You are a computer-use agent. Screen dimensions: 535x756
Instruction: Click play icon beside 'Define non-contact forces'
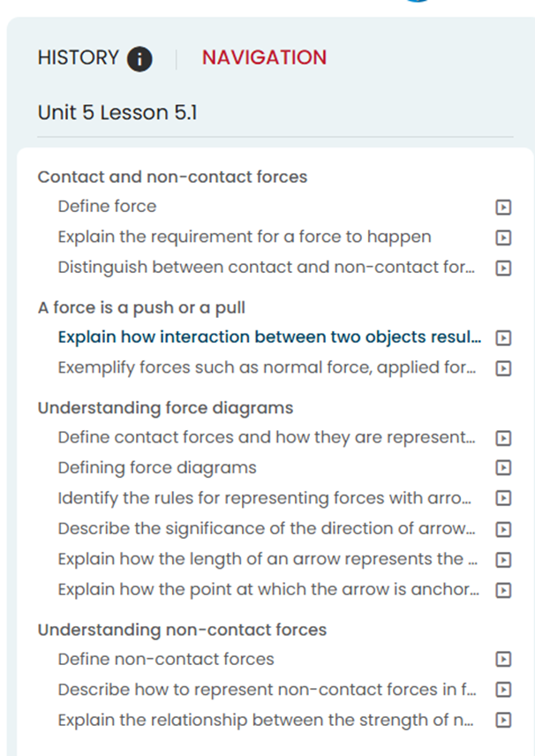coord(503,659)
